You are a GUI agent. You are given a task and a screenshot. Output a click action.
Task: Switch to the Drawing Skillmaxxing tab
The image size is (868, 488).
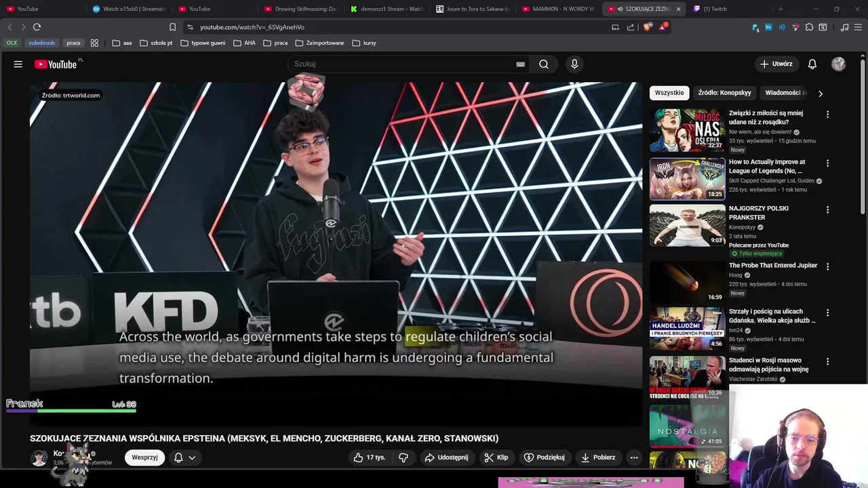click(300, 9)
